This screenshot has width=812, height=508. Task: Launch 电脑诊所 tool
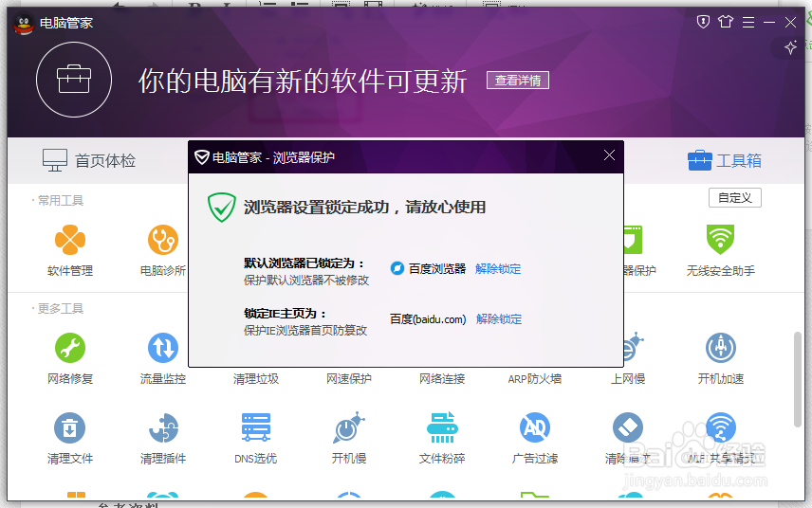(x=163, y=240)
